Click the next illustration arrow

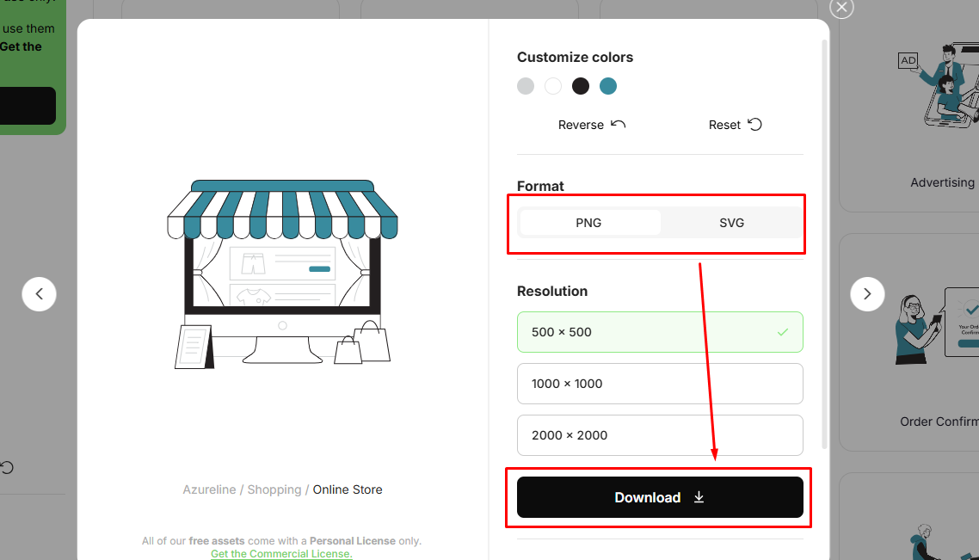(867, 294)
